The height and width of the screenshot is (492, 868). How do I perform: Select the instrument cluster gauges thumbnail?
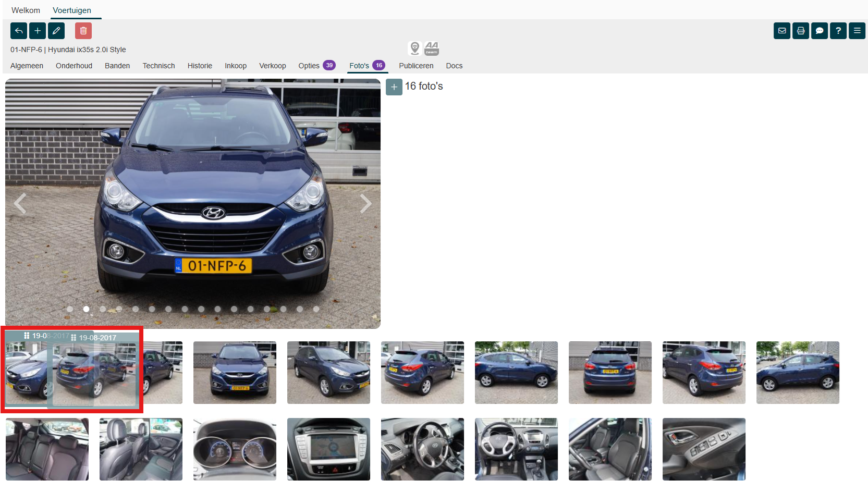235,449
